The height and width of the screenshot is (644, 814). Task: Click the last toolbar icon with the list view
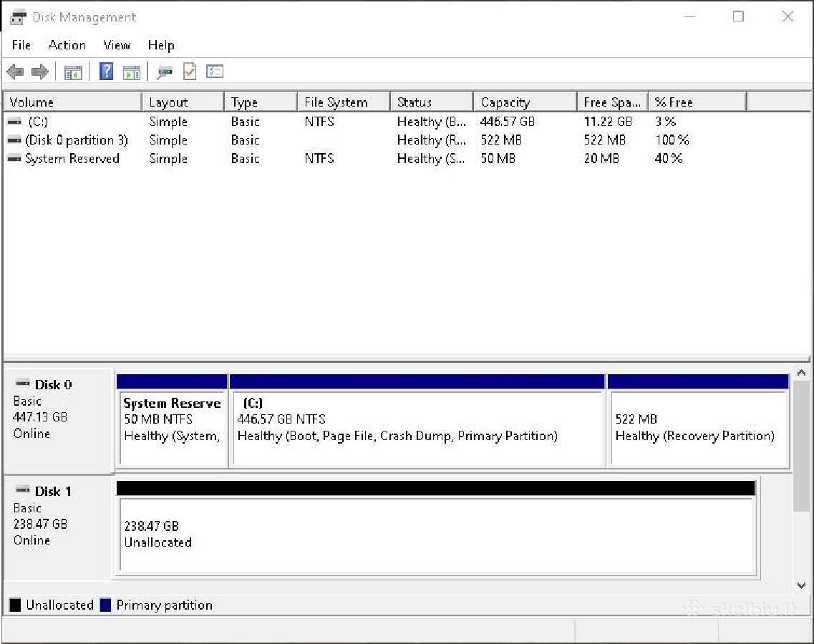tap(214, 71)
